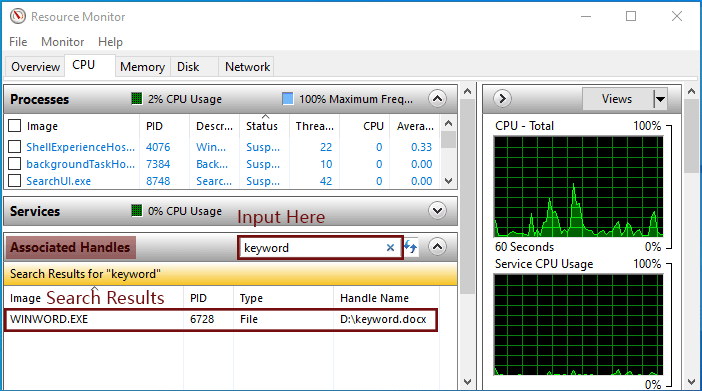
Task: Open the Views dropdown arrow
Action: (660, 99)
